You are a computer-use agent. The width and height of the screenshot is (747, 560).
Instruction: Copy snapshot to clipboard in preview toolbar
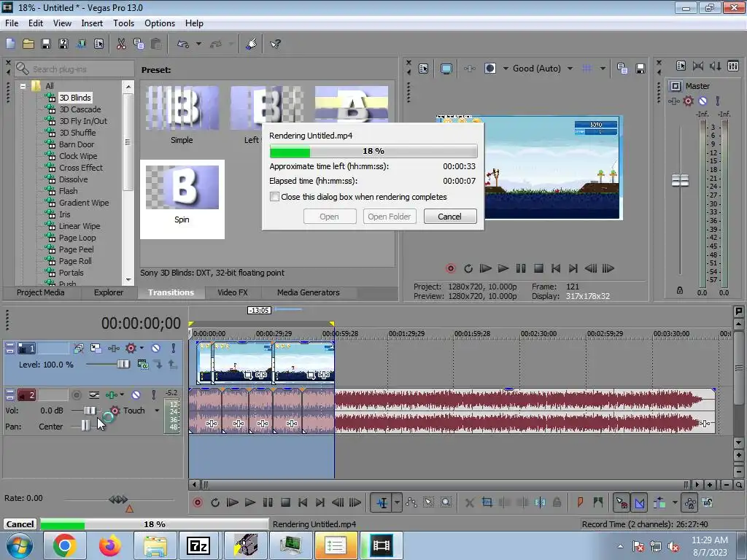pos(622,69)
